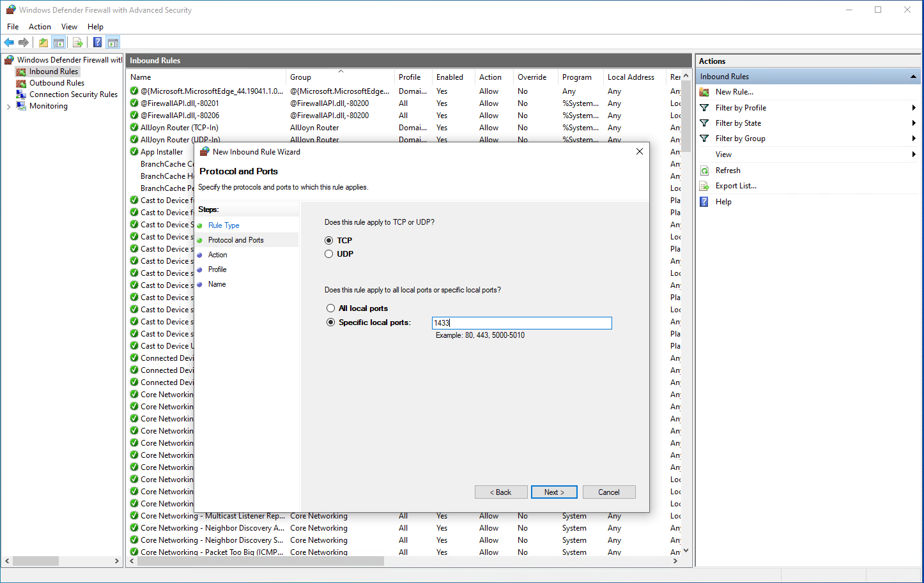
Task: Cancel the New Inbound Rule Wizard
Action: point(609,492)
